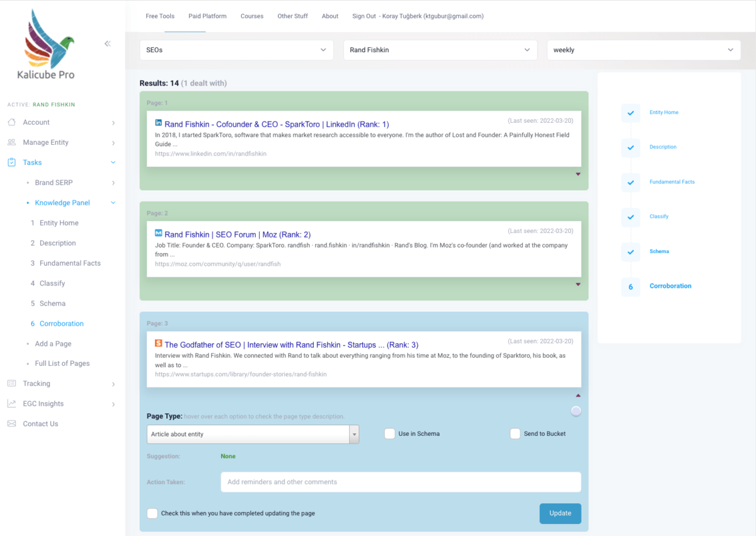Select Classify in the sidebar
The width and height of the screenshot is (756, 536).
[52, 283]
